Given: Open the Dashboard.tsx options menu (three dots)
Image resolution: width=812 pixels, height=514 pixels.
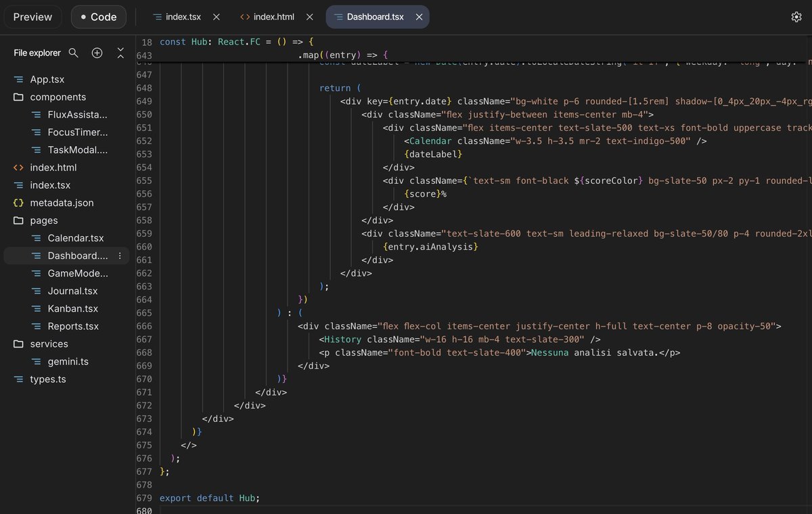Looking at the screenshot, I should (x=120, y=256).
